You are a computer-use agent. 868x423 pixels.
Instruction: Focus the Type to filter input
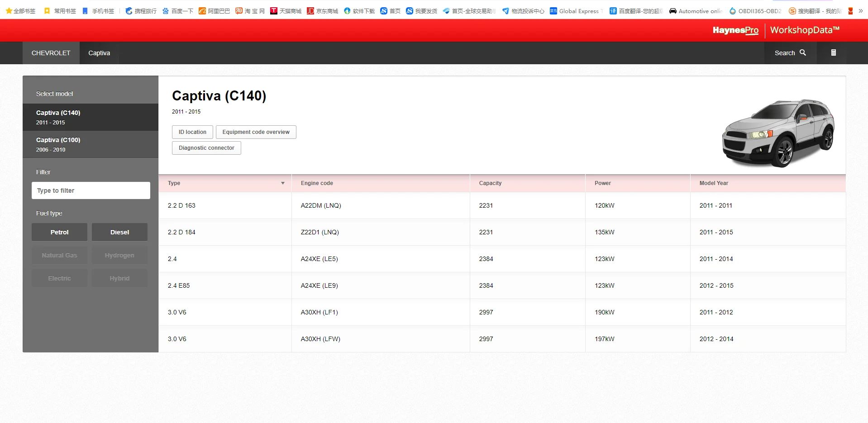click(x=91, y=190)
